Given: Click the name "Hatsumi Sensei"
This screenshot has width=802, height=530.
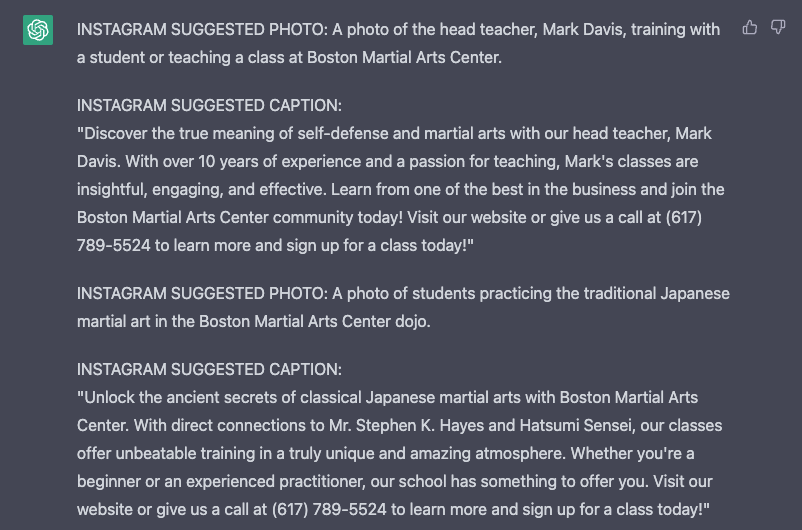Looking at the screenshot, I should pyautogui.click(x=575, y=426).
